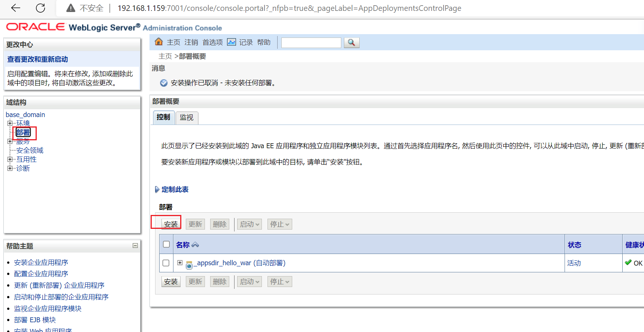Switch to the 监视 tab

coord(187,117)
